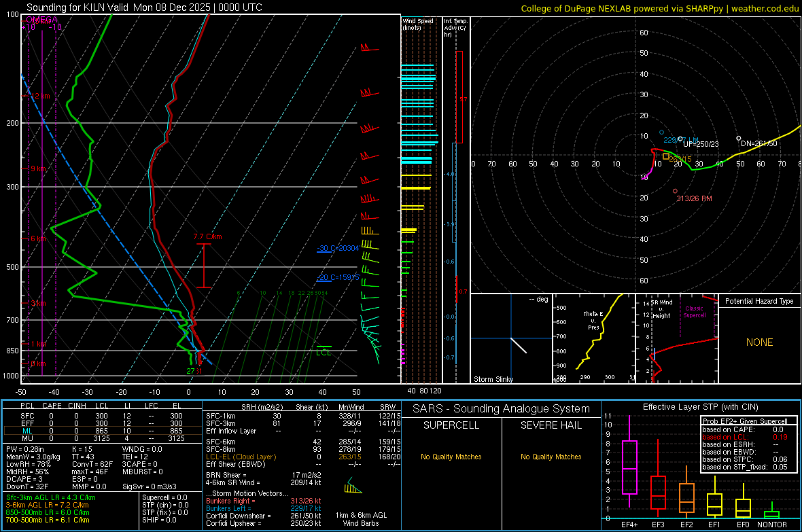Click the 1km & 6km AGL wind barb icon
The width and height of the screenshot is (802, 532).
[x=353, y=486]
